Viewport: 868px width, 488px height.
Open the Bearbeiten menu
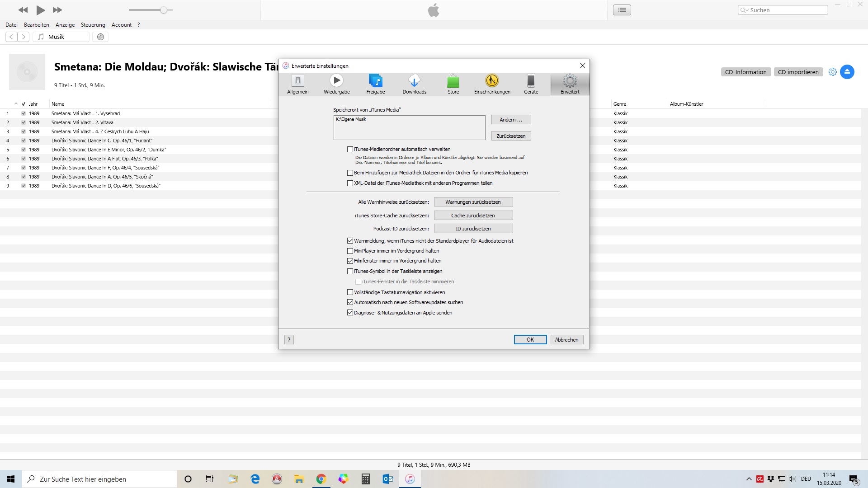[36, 25]
